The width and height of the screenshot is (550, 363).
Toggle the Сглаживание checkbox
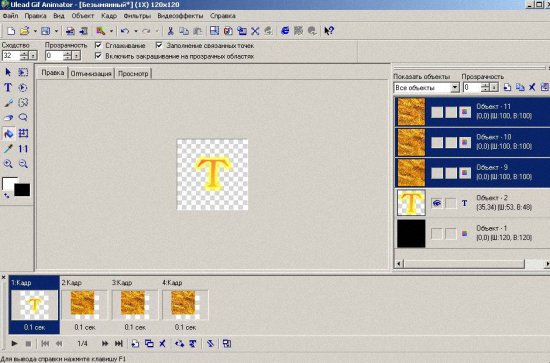99,45
